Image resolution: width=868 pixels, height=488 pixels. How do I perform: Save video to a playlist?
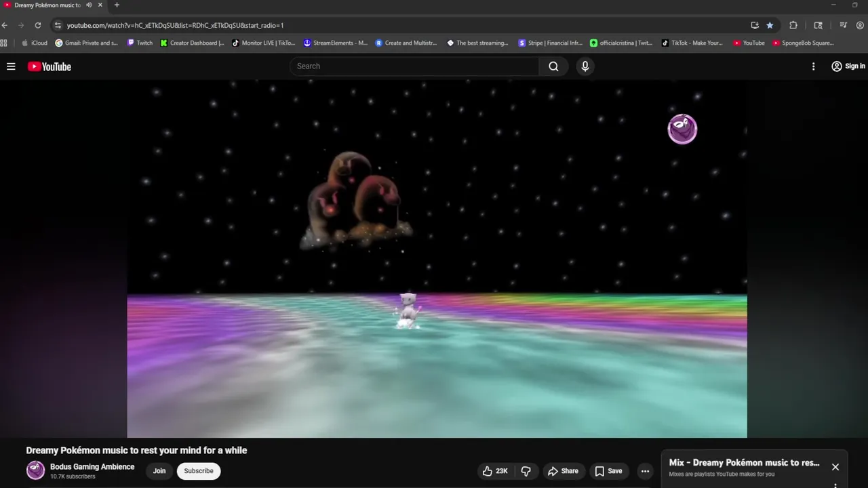coord(608,471)
